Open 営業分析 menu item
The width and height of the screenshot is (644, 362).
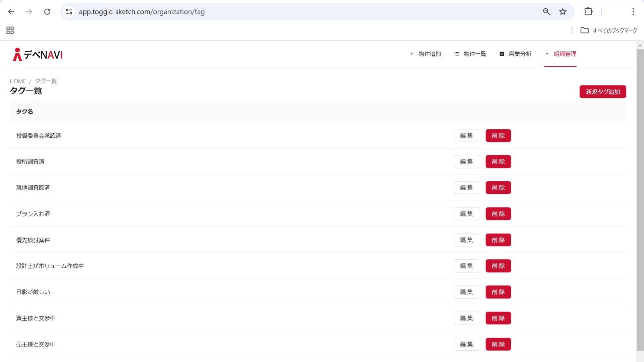click(515, 54)
